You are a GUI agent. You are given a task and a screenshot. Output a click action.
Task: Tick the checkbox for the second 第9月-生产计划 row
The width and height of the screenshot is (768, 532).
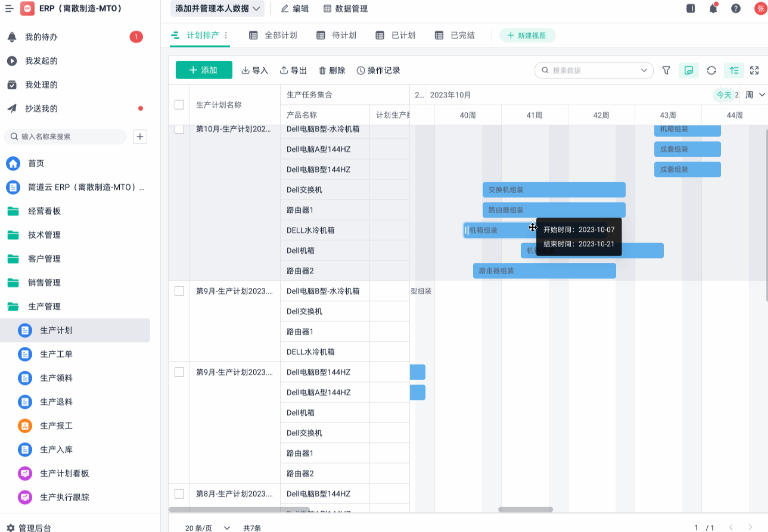(179, 372)
